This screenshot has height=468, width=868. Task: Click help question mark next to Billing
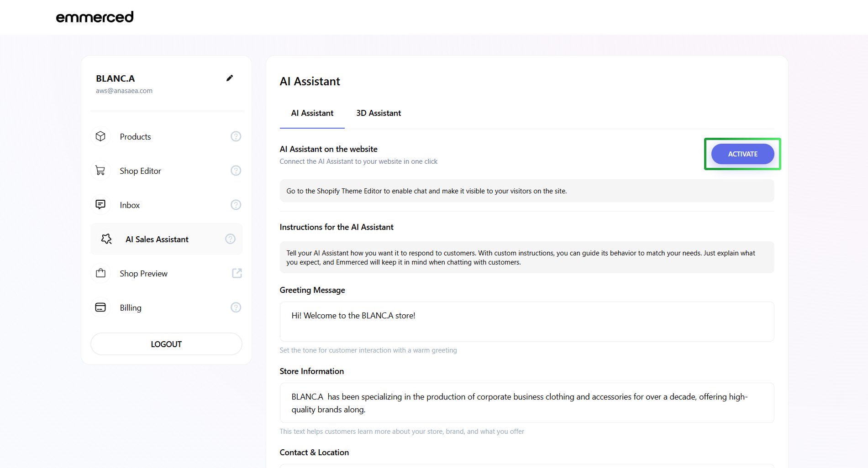[236, 307]
